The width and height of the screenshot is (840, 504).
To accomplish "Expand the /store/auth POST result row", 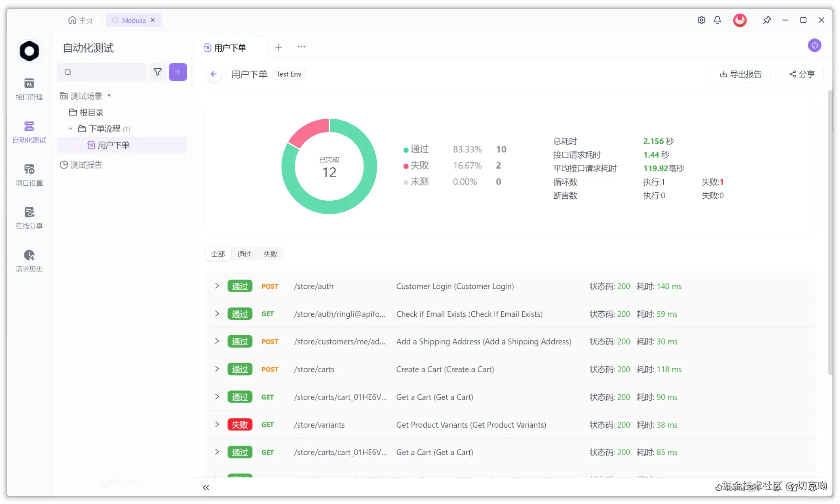I will (217, 286).
